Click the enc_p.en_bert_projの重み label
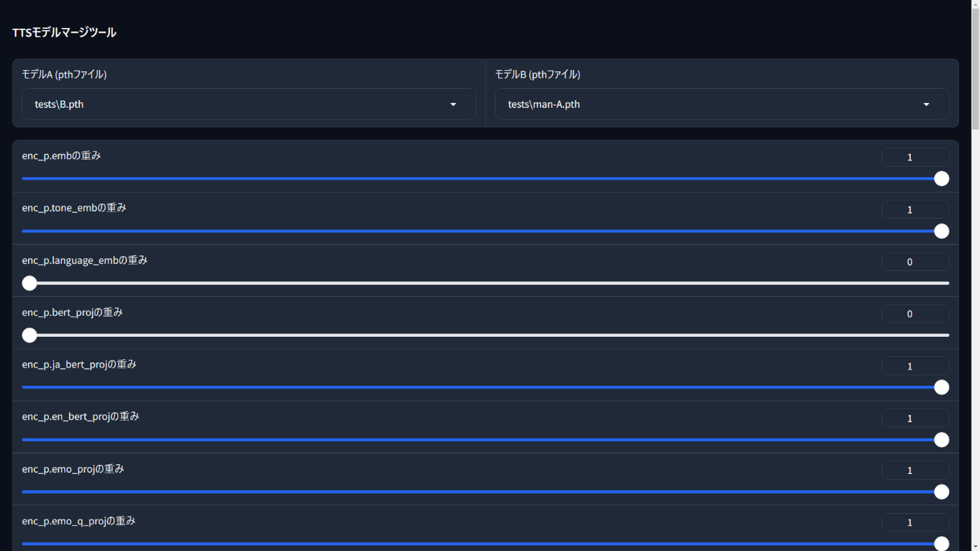 pyautogui.click(x=80, y=417)
